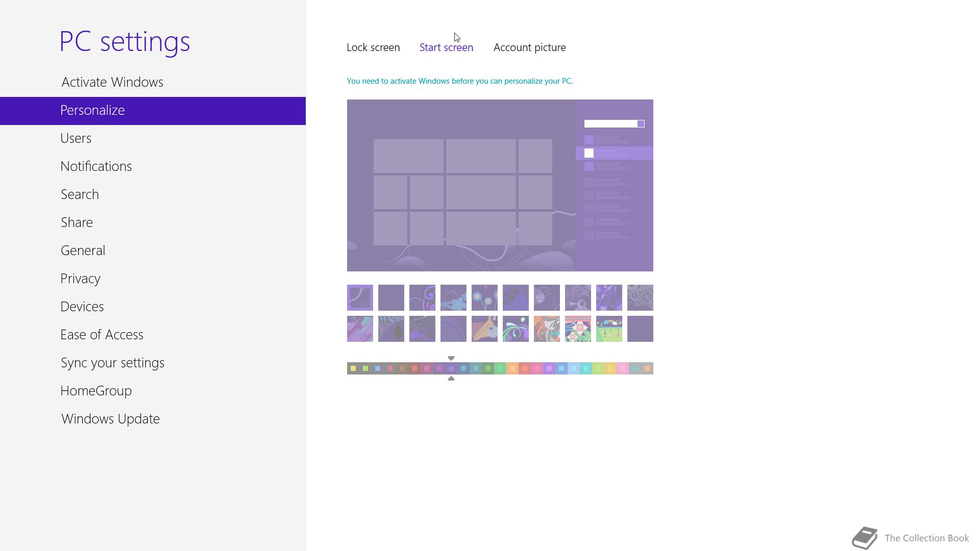Image resolution: width=980 pixels, height=551 pixels.
Task: Open Search settings
Action: pyautogui.click(x=80, y=194)
